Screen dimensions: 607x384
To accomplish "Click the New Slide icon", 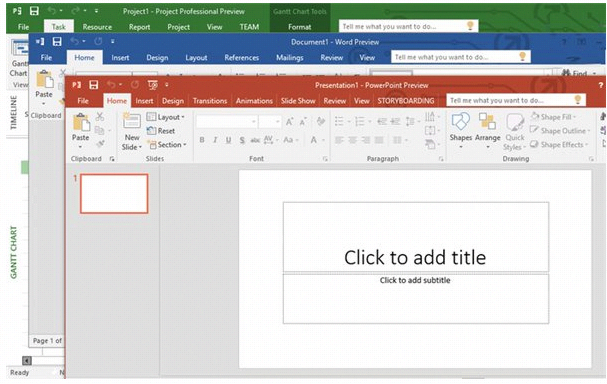I will click(132, 121).
